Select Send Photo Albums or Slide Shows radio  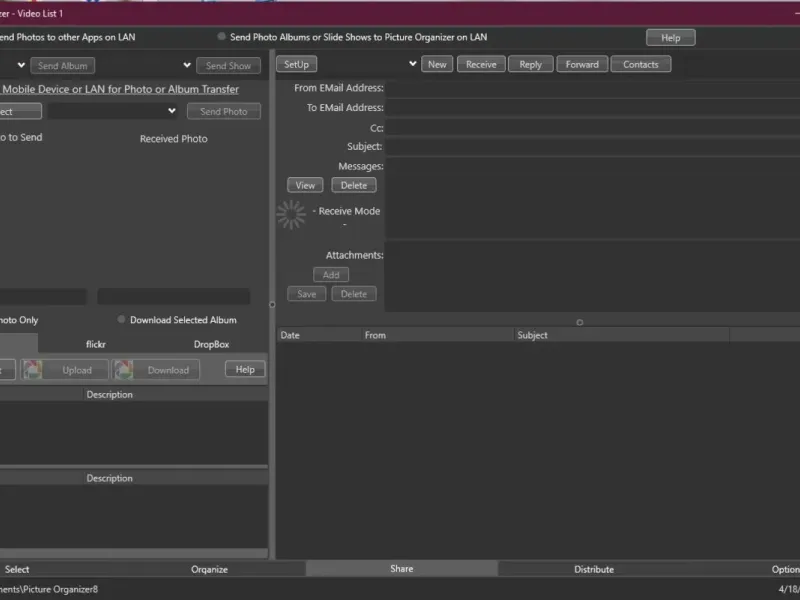221,36
